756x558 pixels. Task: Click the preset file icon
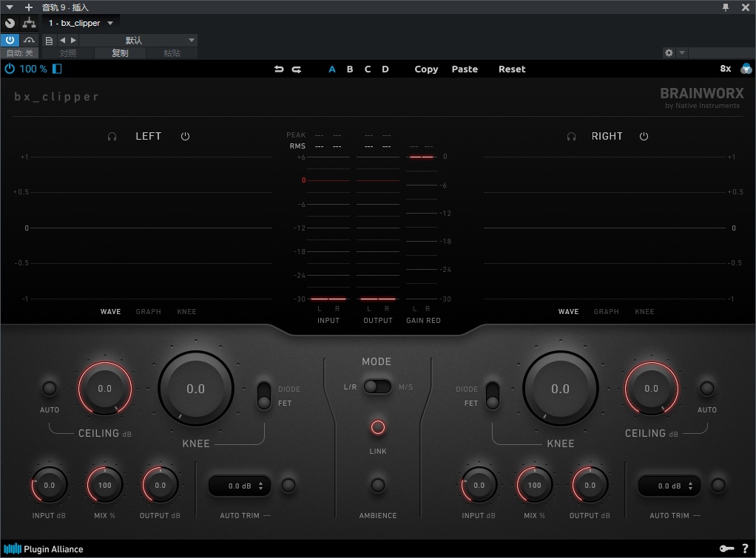point(49,41)
